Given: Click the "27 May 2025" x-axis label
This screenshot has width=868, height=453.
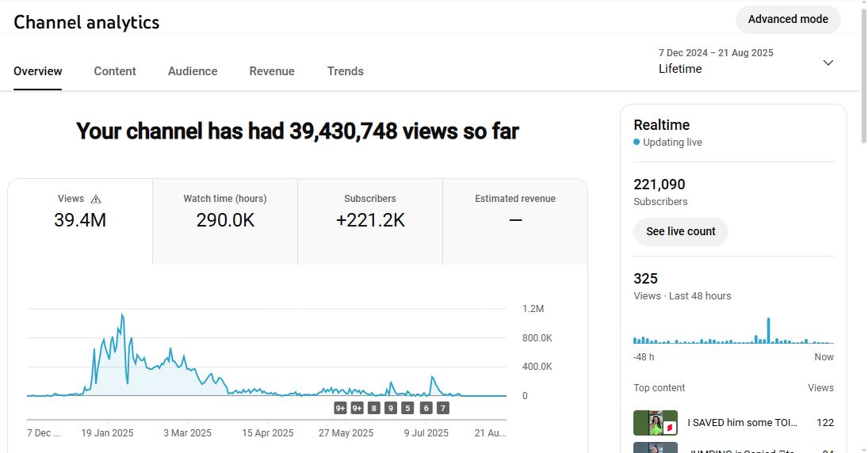Looking at the screenshot, I should (x=346, y=433).
